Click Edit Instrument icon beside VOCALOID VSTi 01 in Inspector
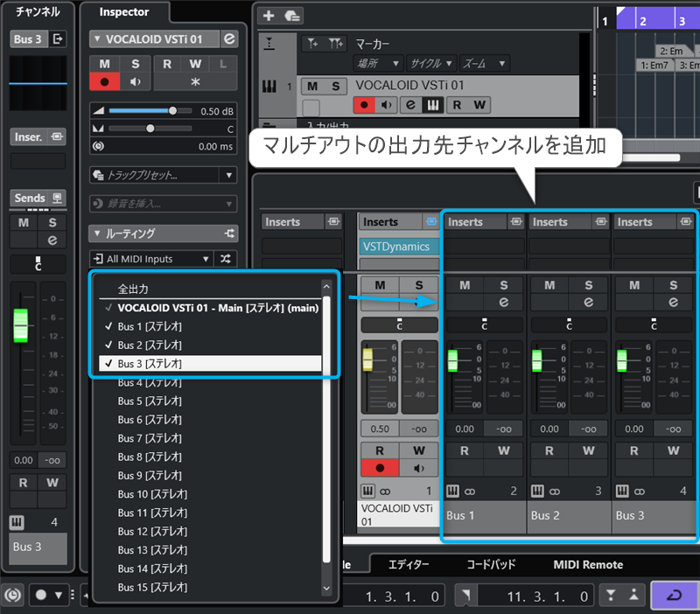This screenshot has height=614, width=700. click(x=229, y=39)
